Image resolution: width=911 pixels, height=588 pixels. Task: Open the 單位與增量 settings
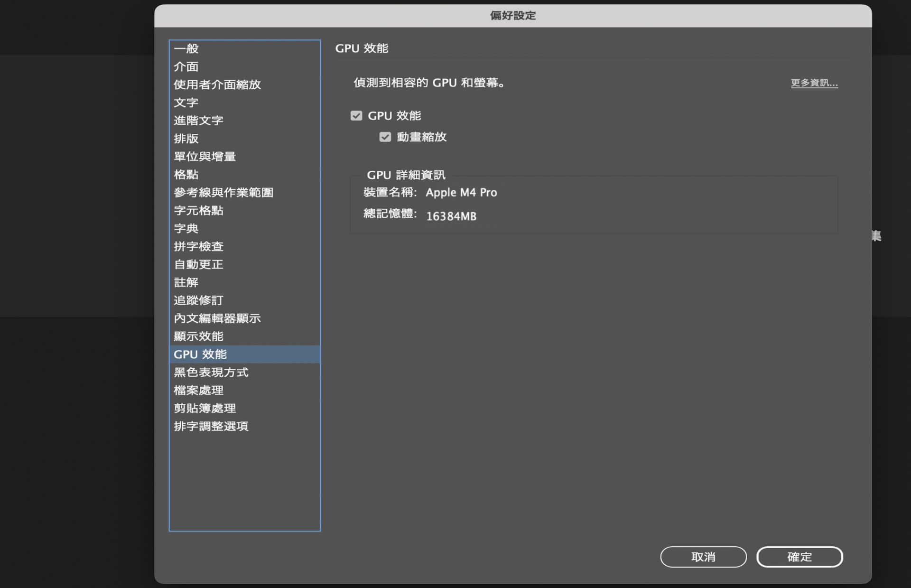pyautogui.click(x=205, y=157)
